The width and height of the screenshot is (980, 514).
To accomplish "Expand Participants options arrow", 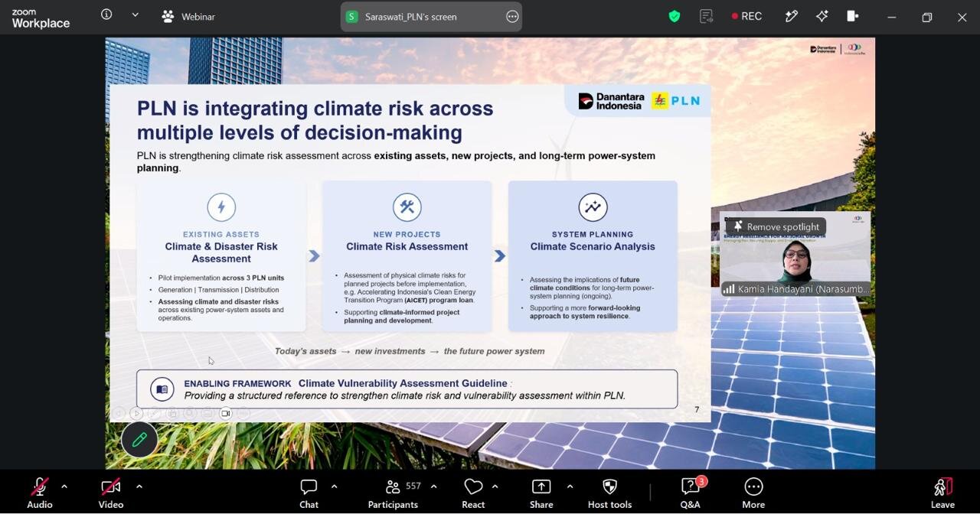I will tap(433, 486).
